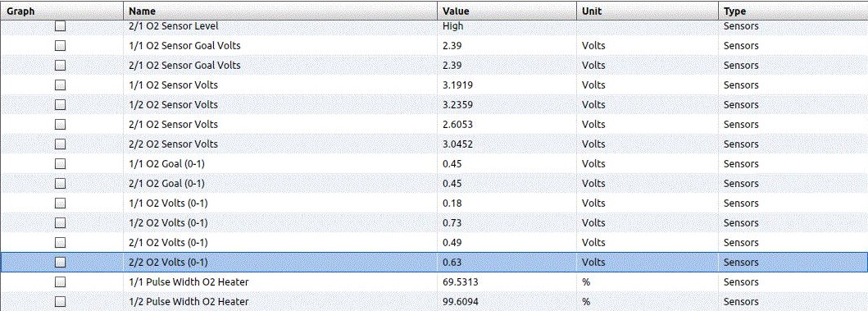Screen dimensions: 868x311
Task: Click the value 2.6053
Action: coord(457,124)
